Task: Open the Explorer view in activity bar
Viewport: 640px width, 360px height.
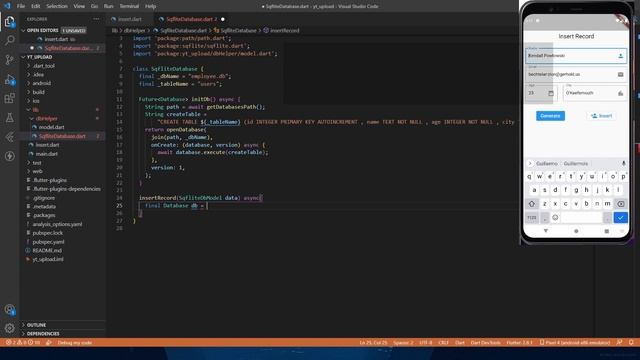Action: click(x=9, y=21)
